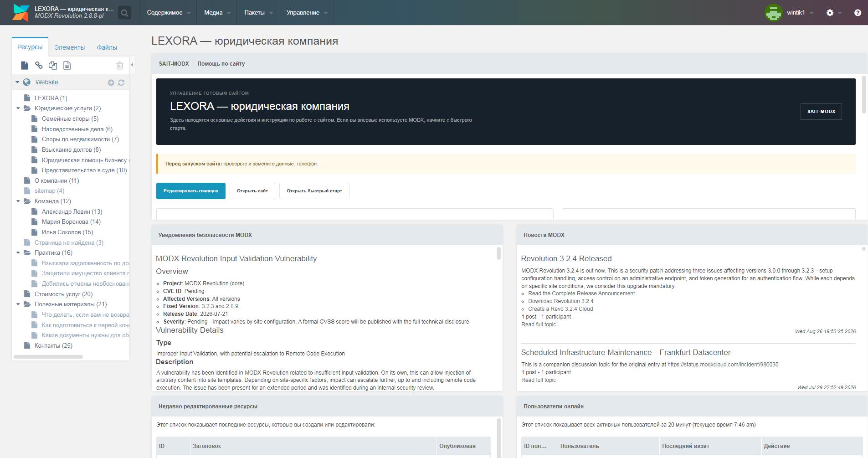Click the Редактировать главную button
The width and height of the screenshot is (868, 458).
(191, 191)
